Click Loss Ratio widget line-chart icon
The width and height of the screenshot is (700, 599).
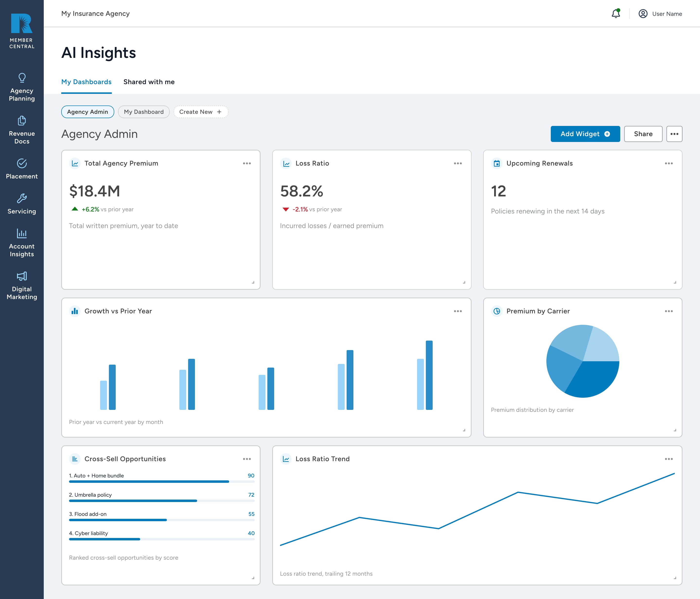(286, 164)
